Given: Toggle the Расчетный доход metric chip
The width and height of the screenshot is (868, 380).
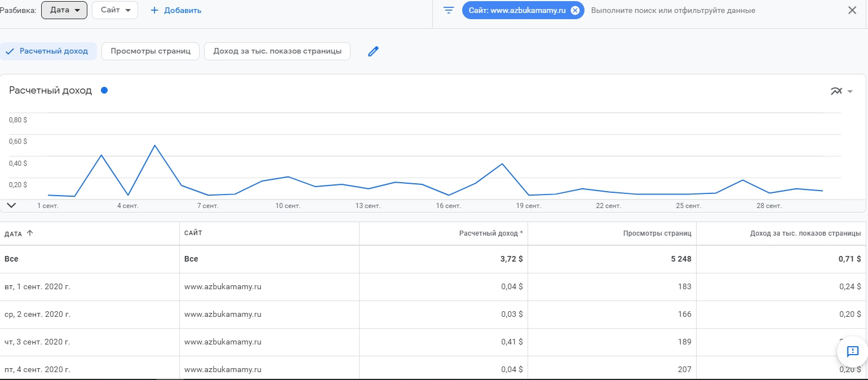Looking at the screenshot, I should 48,51.
